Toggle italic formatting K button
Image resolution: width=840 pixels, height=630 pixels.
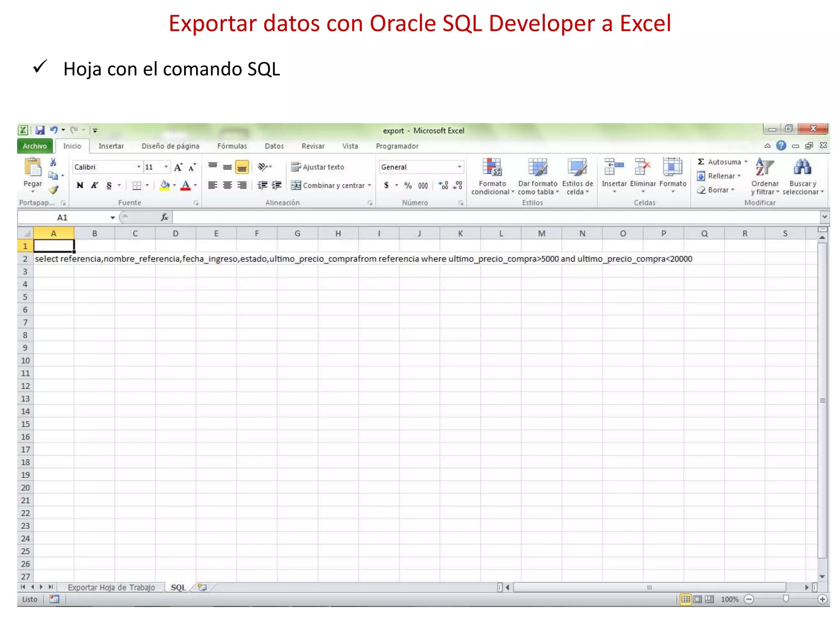pos(94,185)
